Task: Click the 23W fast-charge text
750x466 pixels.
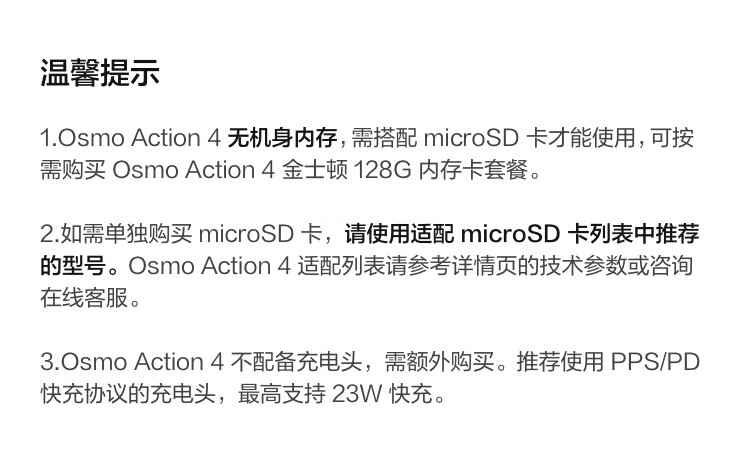Action: [383, 393]
